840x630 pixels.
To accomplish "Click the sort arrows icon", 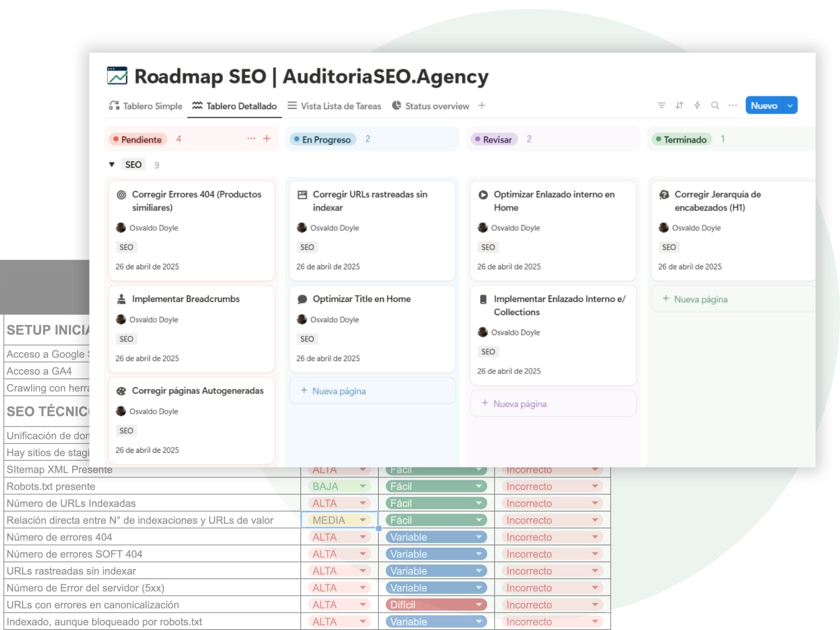I will point(680,105).
